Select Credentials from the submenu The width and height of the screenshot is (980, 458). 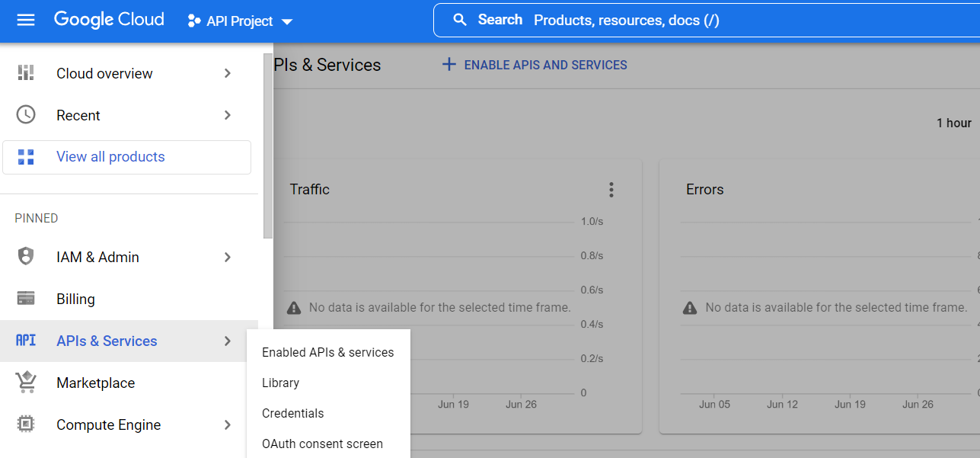point(328,413)
